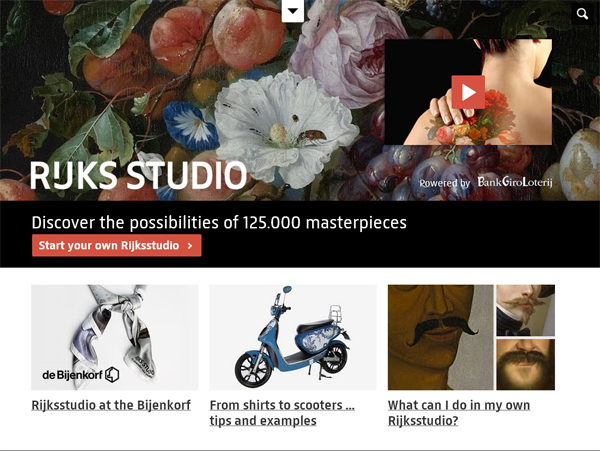Click the Discover the possibilities headline
Viewport: 600px width, 451px height.
tap(219, 222)
